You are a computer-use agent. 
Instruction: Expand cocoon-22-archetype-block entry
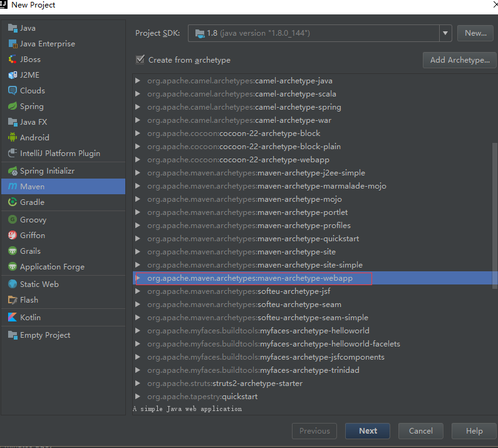click(138, 133)
